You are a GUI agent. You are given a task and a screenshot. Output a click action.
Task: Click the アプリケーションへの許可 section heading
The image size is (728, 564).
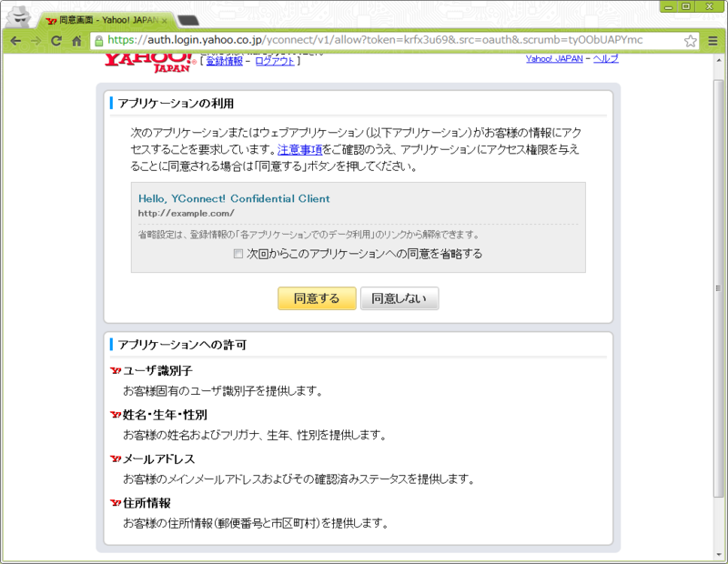click(182, 345)
